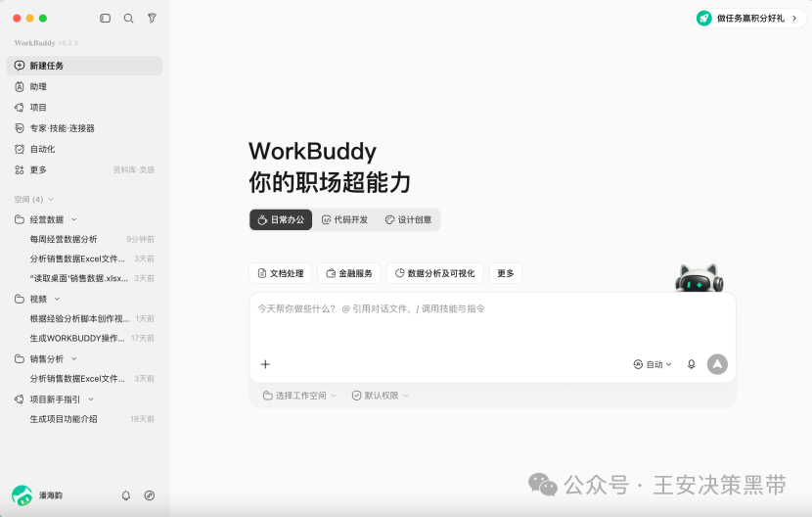Send the message with the arrow button
The image size is (812, 517).
717,364
